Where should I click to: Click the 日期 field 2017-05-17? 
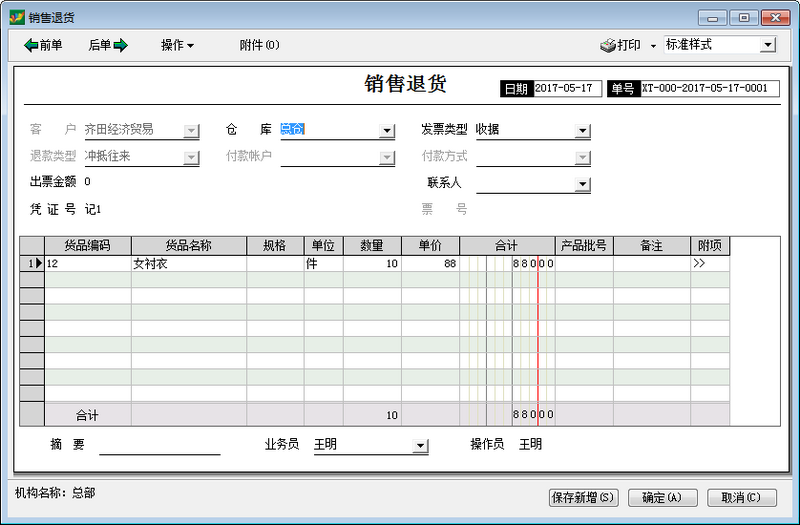point(567,88)
